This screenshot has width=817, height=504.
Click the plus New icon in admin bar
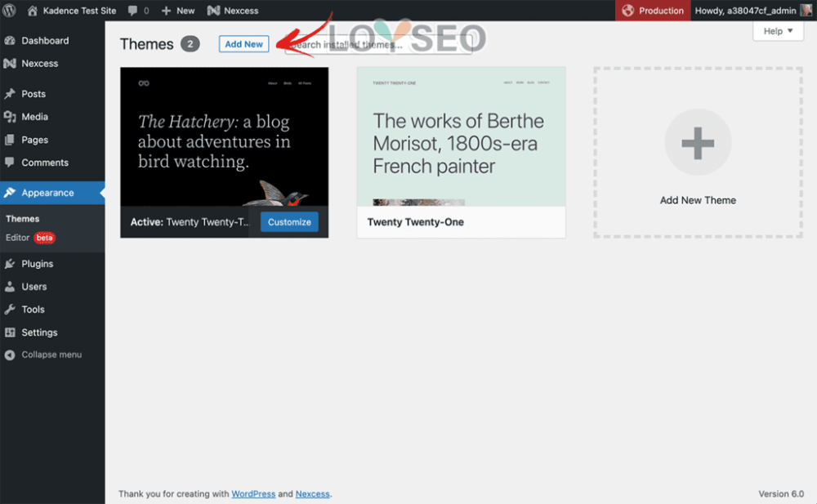pos(166,11)
